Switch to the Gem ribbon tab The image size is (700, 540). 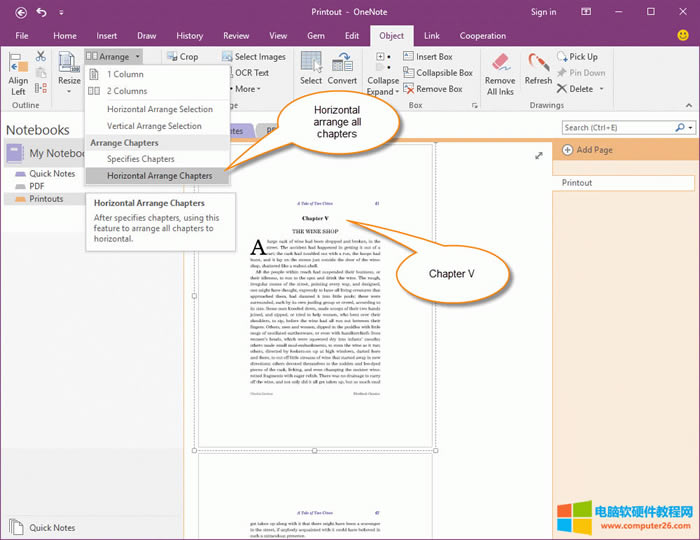click(x=317, y=36)
